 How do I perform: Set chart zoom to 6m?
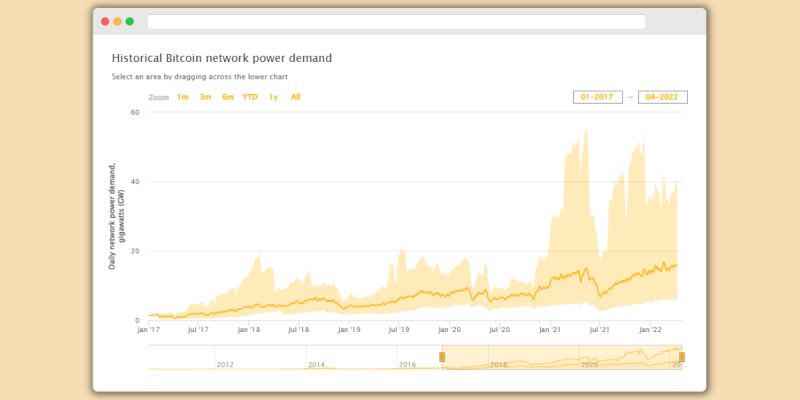tap(228, 97)
